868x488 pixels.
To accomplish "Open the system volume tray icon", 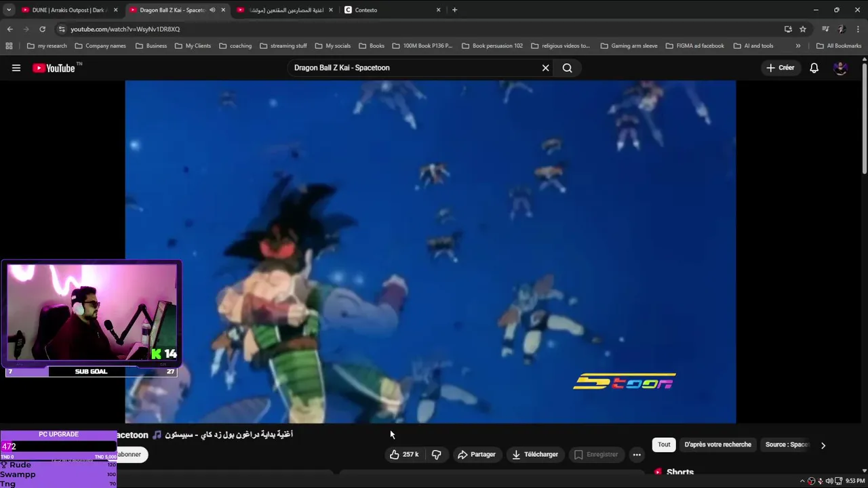I will tap(829, 481).
